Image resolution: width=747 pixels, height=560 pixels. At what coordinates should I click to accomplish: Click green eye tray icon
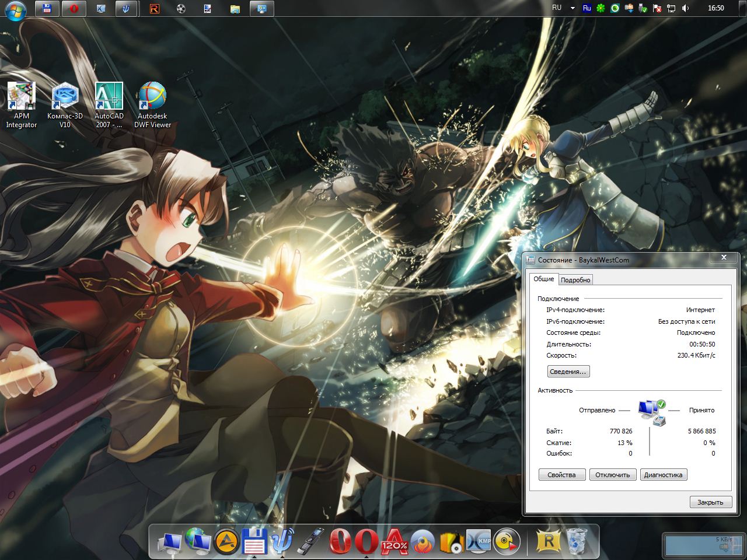pyautogui.click(x=615, y=8)
